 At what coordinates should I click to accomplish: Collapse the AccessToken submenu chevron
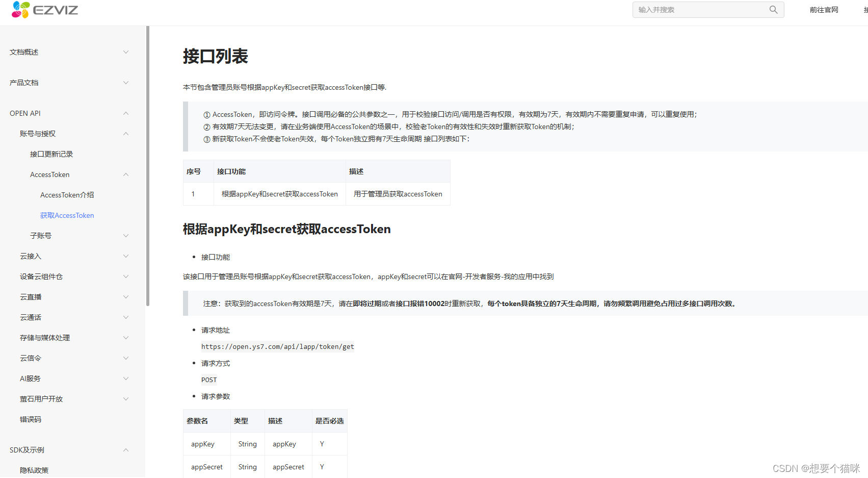click(126, 174)
